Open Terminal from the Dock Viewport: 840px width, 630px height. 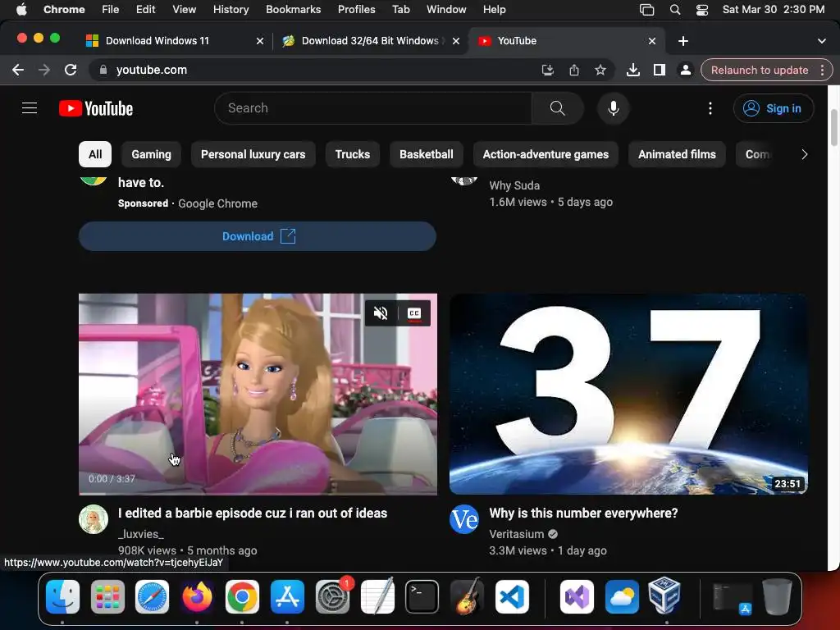[x=422, y=597]
